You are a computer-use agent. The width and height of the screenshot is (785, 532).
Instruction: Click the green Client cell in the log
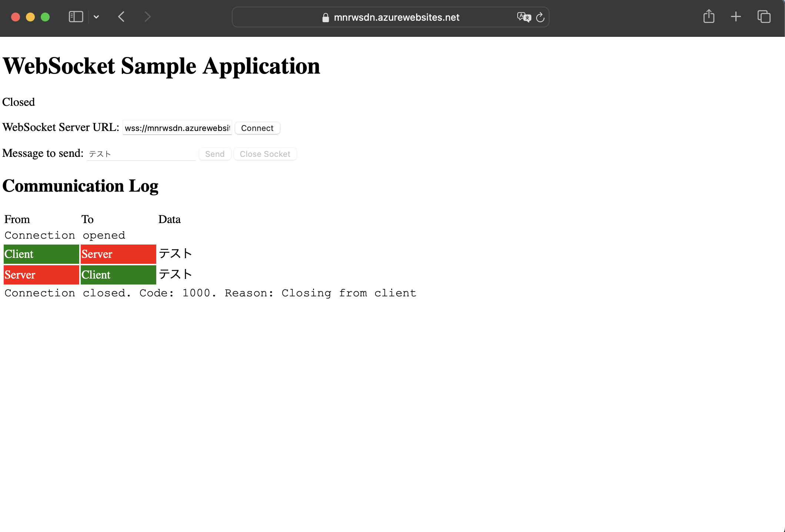(x=41, y=254)
